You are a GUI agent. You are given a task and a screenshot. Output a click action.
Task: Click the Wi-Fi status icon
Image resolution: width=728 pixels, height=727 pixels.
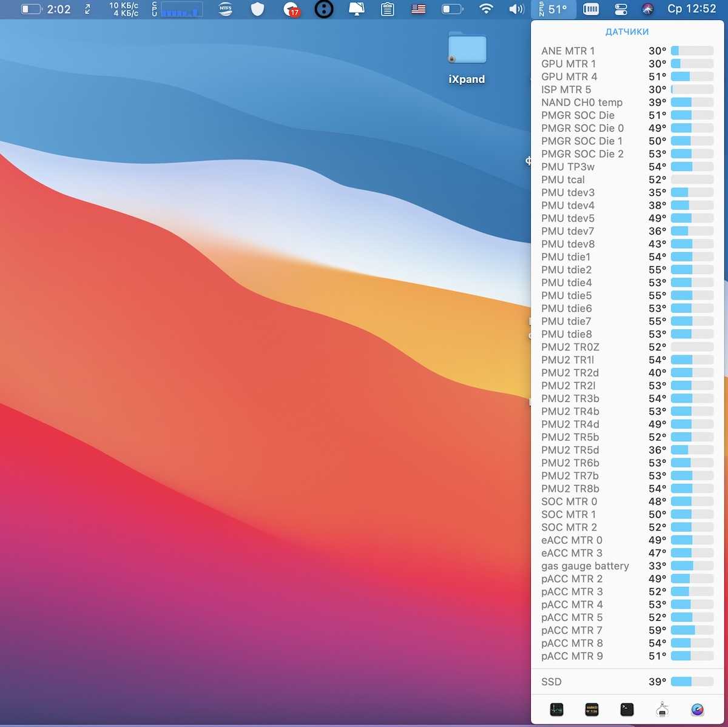click(486, 9)
